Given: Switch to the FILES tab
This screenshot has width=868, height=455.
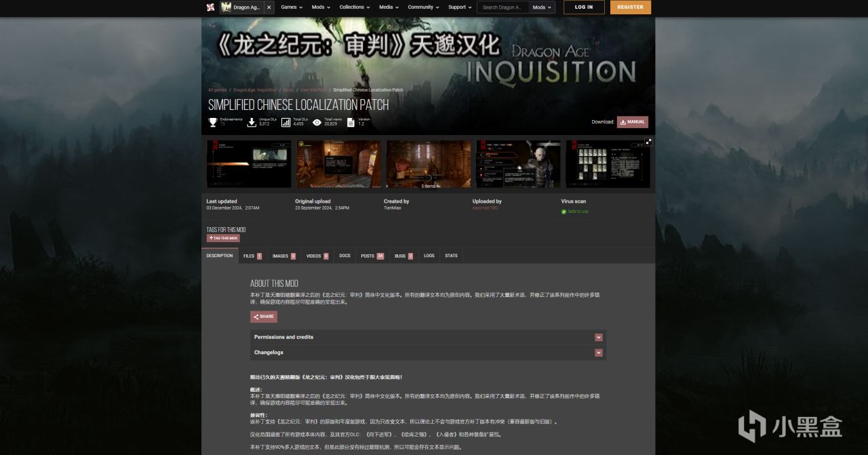Looking at the screenshot, I should (252, 256).
